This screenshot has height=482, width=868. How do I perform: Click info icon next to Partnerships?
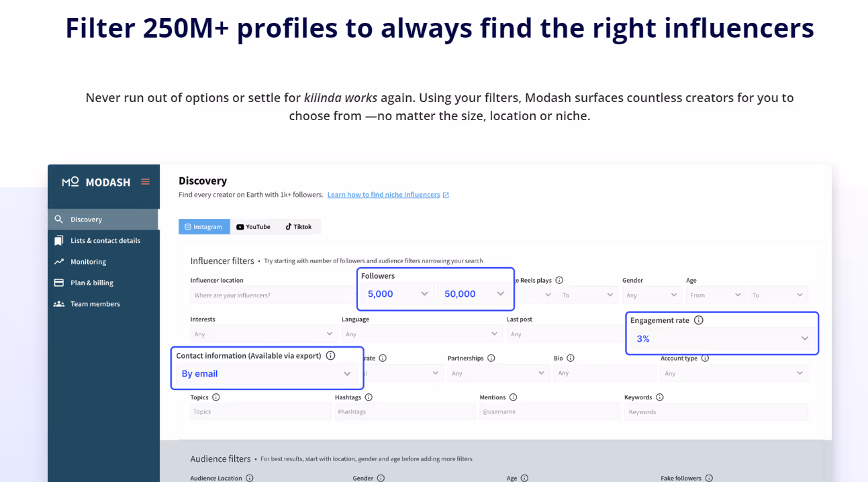pos(491,358)
